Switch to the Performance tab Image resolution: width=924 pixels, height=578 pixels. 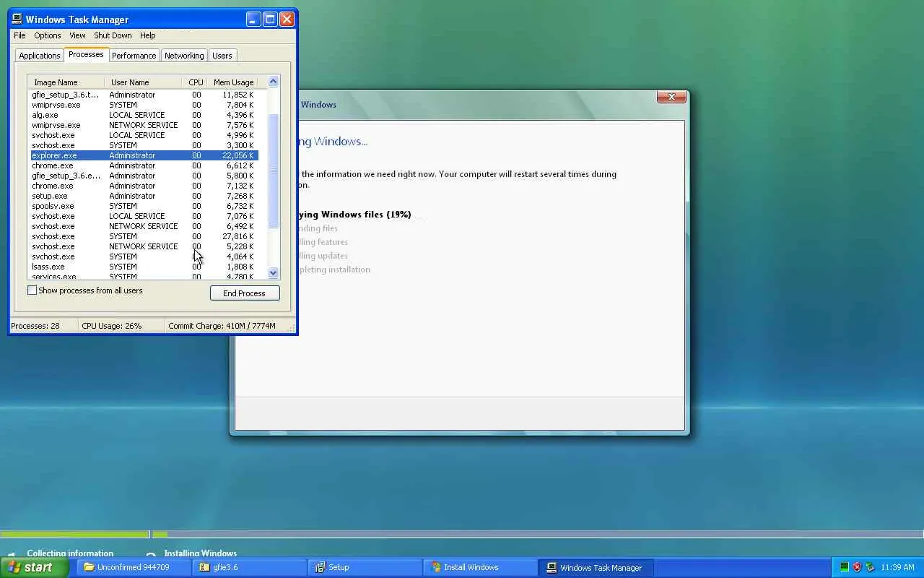pyautogui.click(x=134, y=56)
